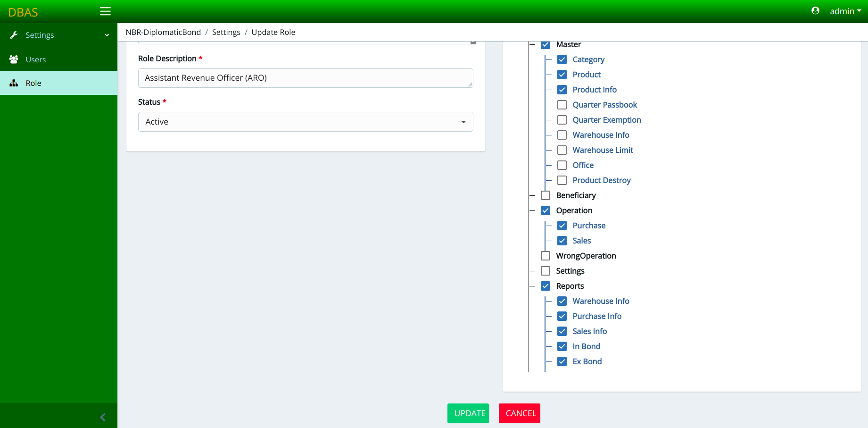Select the Sales Info tree label
This screenshot has width=868, height=428.
[590, 331]
